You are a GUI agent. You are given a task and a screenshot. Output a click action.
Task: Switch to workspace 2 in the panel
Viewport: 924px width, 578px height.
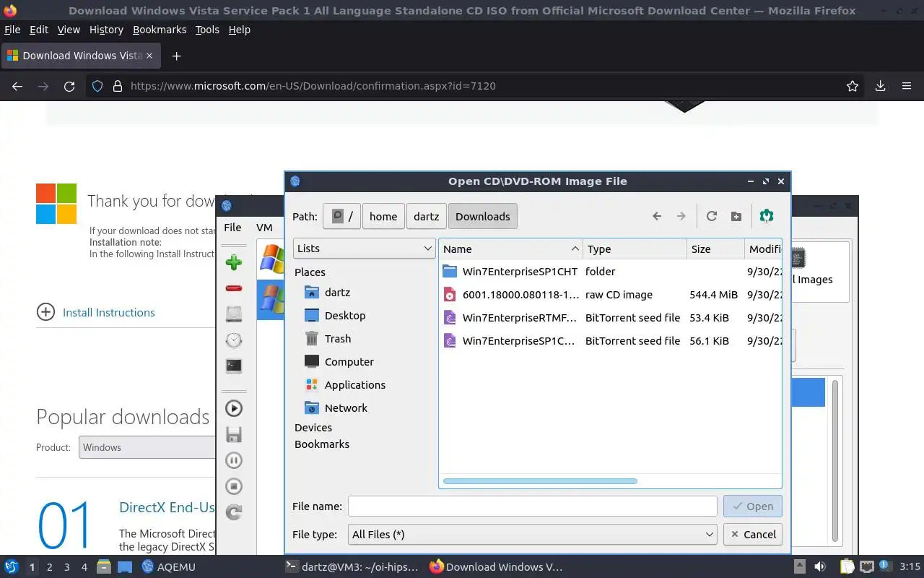tap(50, 567)
